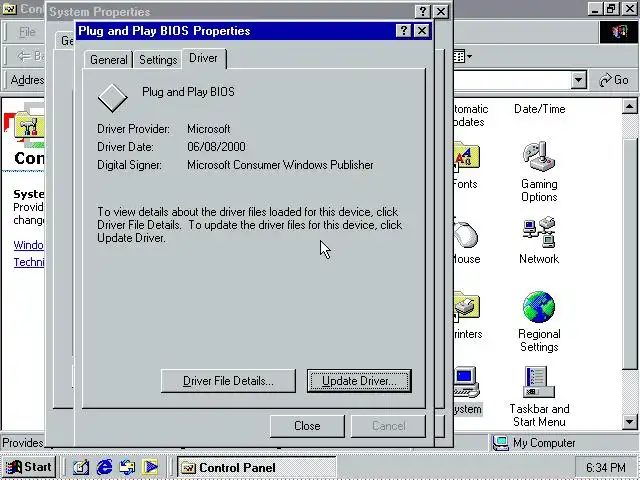Click the Windows logo throbber in Control Panel
The width and height of the screenshot is (640, 480).
click(x=618, y=32)
